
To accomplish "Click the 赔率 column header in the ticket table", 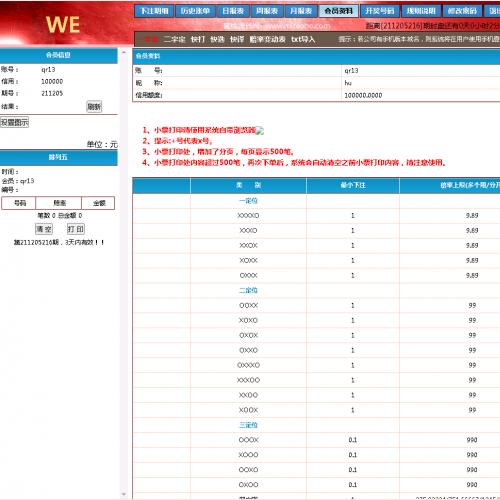I will click(x=59, y=203).
